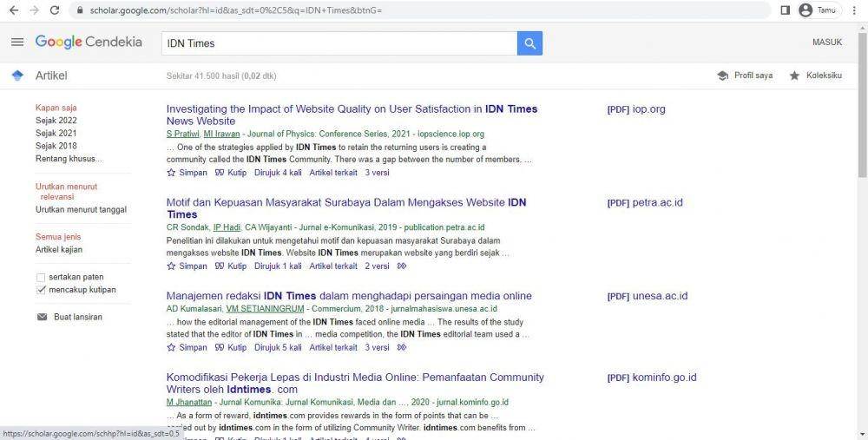Click the envelope icon for Buat lansiran
The image size is (868, 440).
(x=42, y=317)
